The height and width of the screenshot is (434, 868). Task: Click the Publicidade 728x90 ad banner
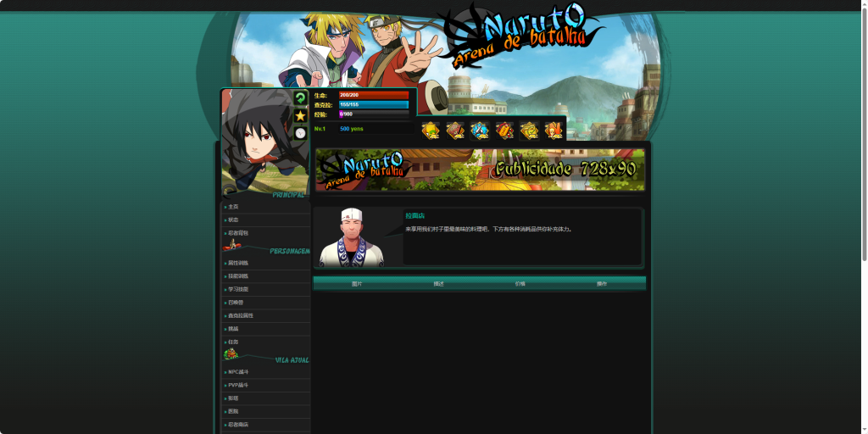(480, 170)
